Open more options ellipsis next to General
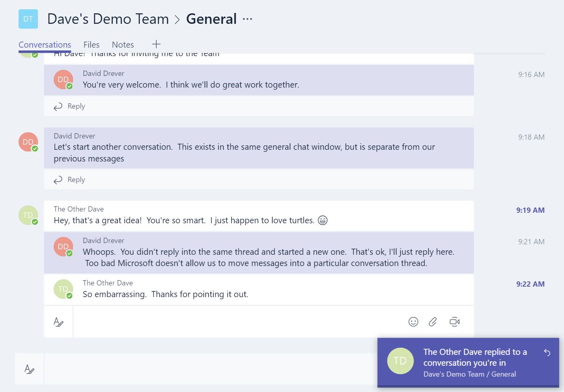Image resolution: width=564 pixels, height=392 pixels. [247, 19]
